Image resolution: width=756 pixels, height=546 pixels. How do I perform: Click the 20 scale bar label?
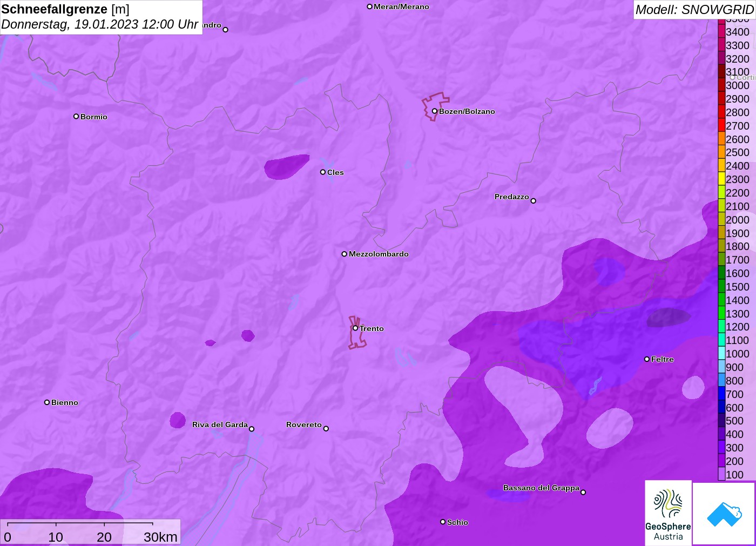coord(104,537)
